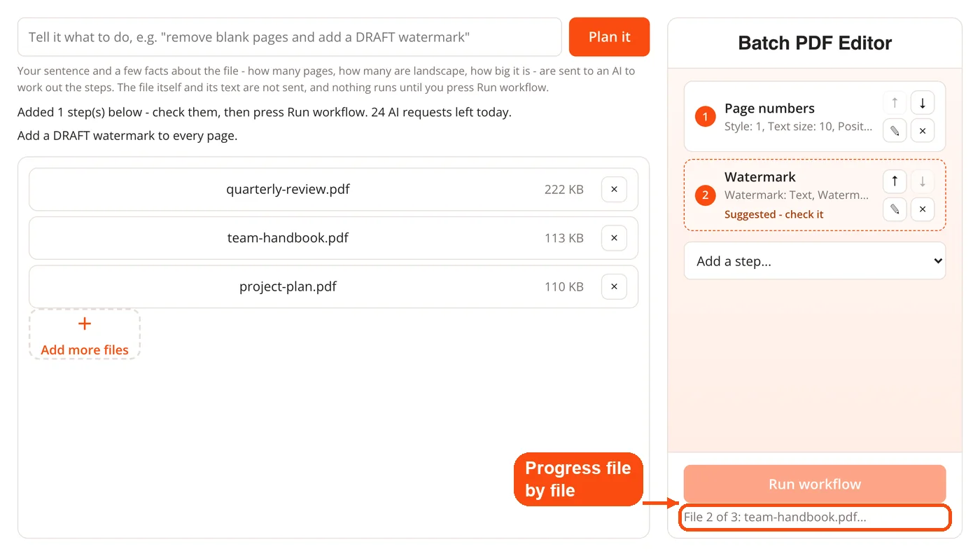Click the Run workflow button
980x556 pixels.
tap(815, 484)
